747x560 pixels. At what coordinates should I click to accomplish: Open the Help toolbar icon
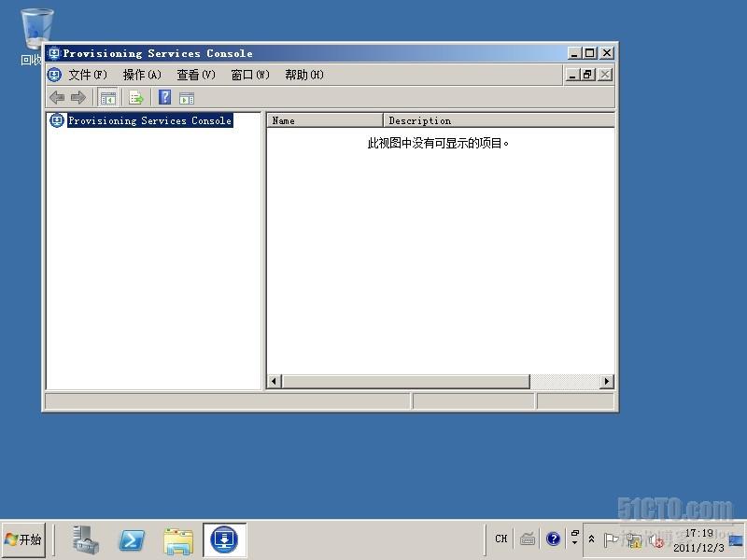165,98
